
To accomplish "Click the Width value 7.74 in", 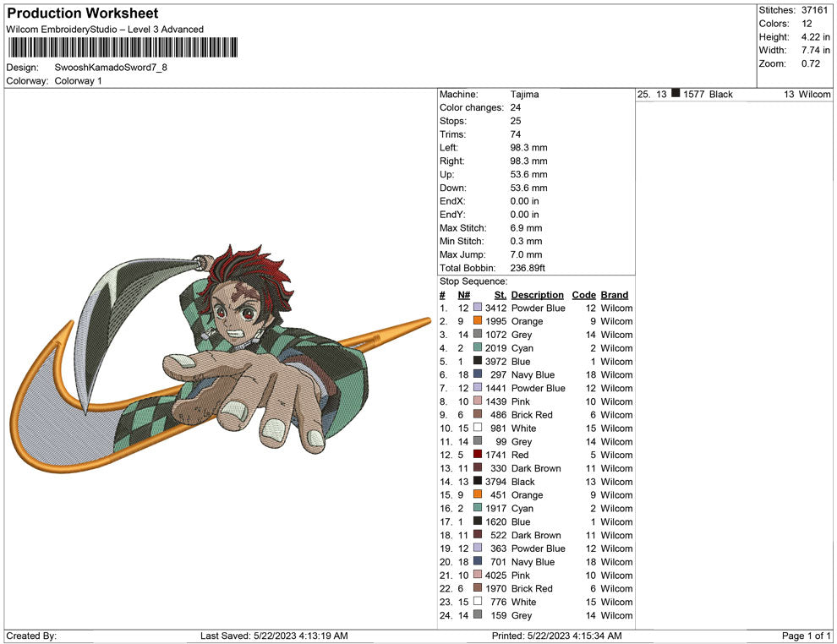I will (x=815, y=50).
